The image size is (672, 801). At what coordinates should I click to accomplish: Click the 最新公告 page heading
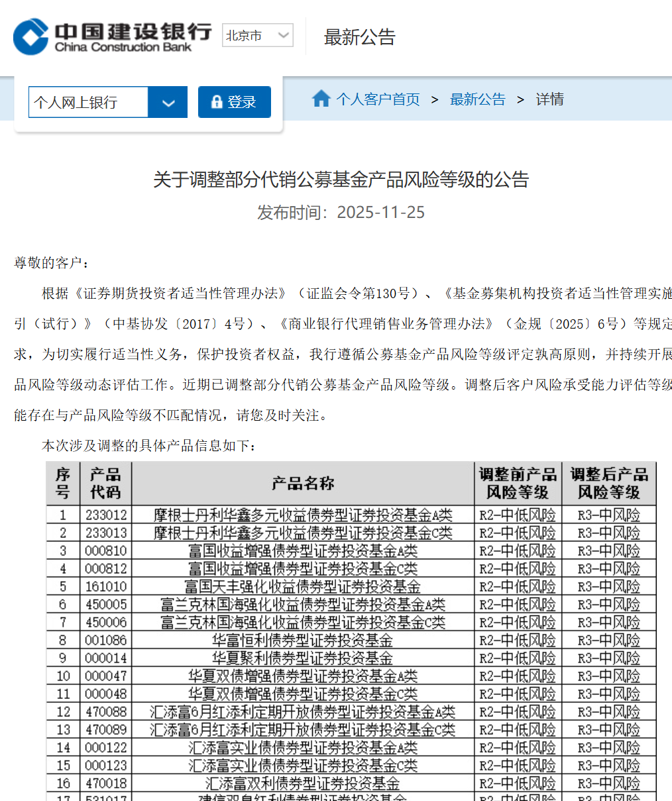(x=359, y=37)
